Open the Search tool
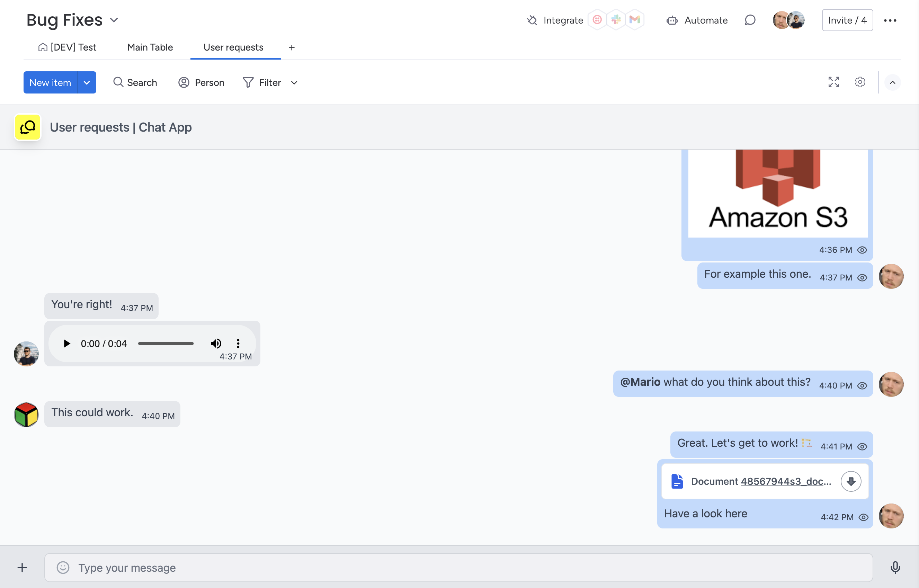This screenshot has height=588, width=919. 135,82
